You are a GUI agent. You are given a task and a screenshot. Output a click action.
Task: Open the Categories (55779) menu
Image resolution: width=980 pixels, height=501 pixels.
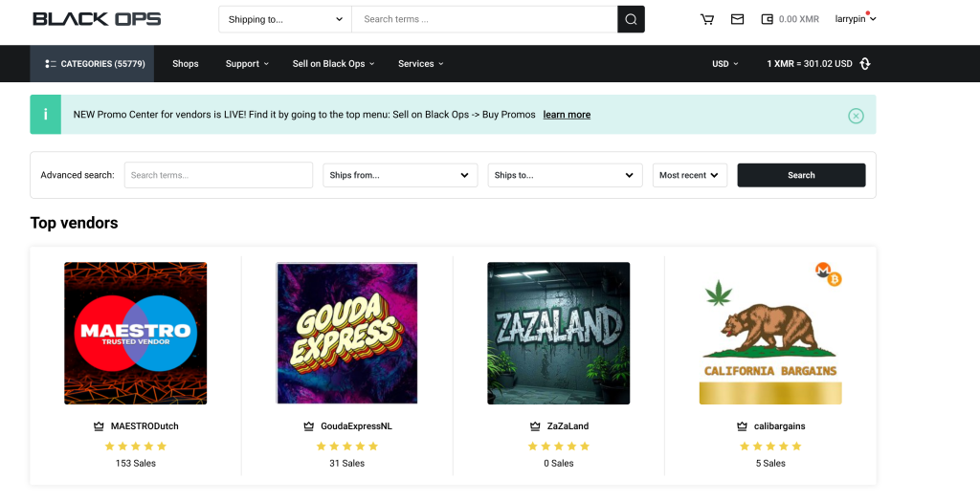(92, 64)
